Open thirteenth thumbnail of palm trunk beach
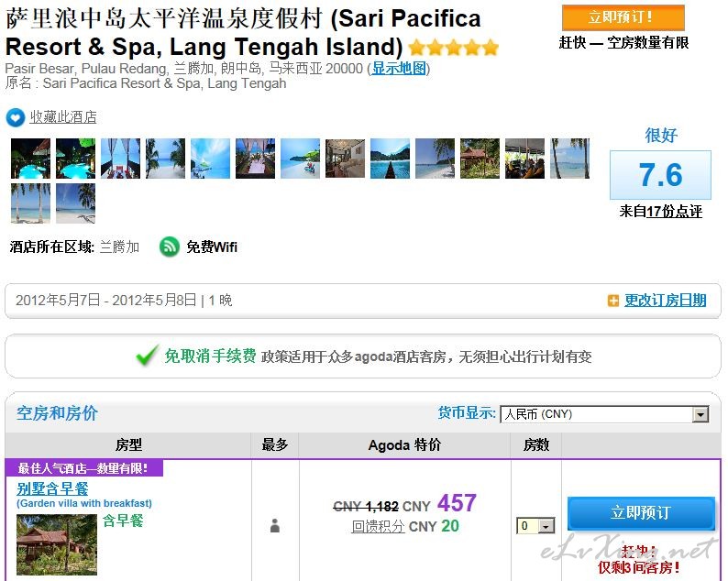 tap(569, 159)
